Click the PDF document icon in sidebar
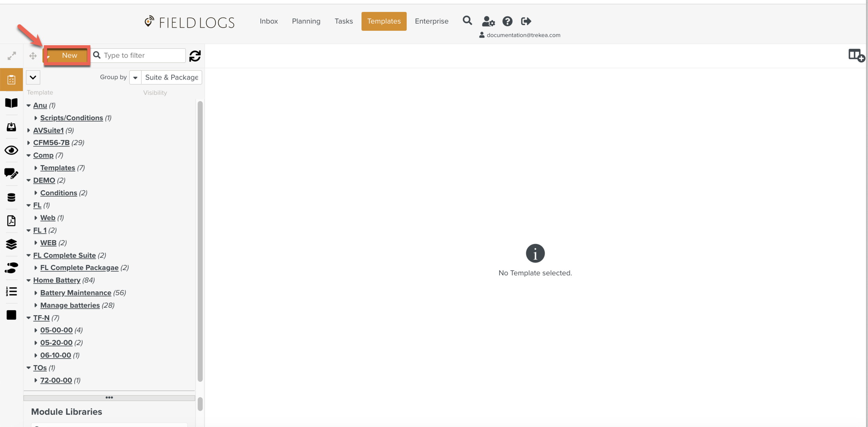 coord(11,221)
